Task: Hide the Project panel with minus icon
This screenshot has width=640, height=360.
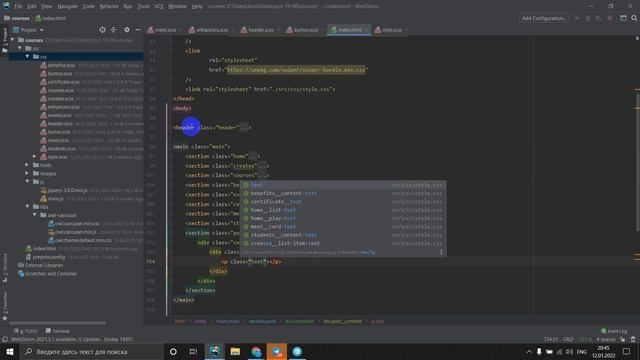Action: [138, 30]
